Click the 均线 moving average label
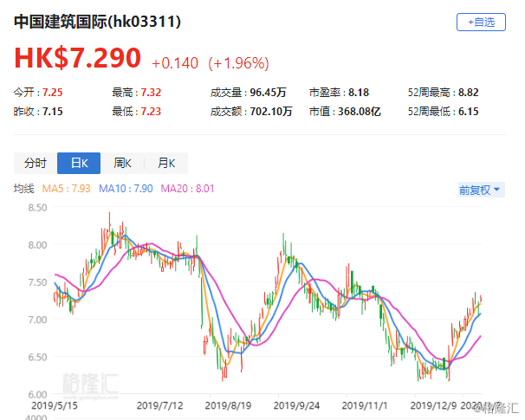Image resolution: width=525 pixels, height=420 pixels. (x=23, y=189)
